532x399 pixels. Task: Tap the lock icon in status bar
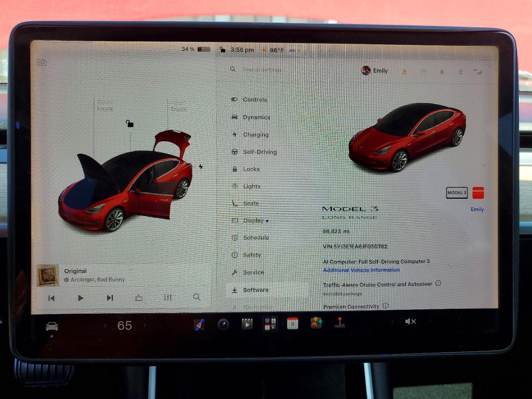[x=222, y=50]
